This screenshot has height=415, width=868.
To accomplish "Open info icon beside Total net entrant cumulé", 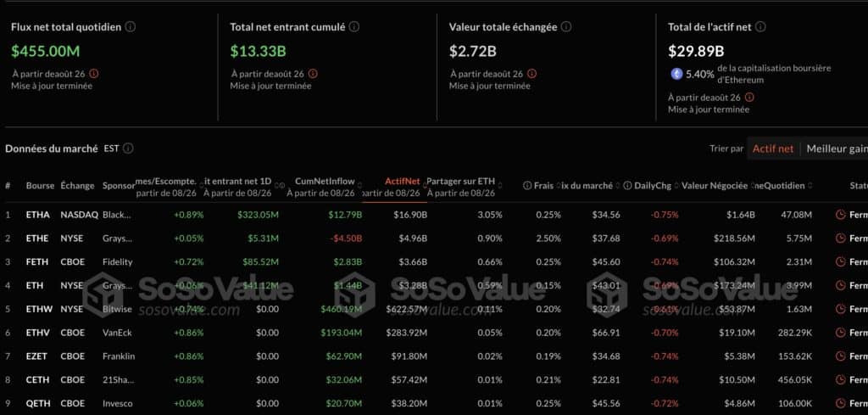I will tap(354, 26).
